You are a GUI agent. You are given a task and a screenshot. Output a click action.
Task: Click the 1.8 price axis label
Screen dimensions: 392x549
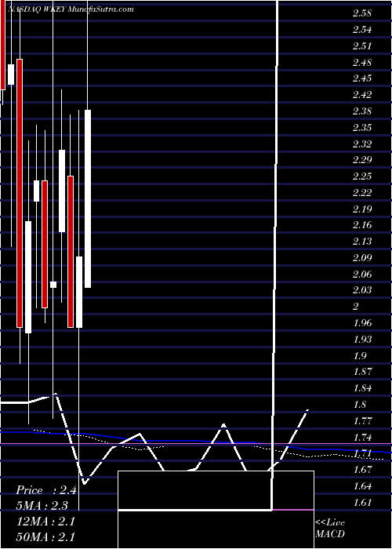point(360,405)
